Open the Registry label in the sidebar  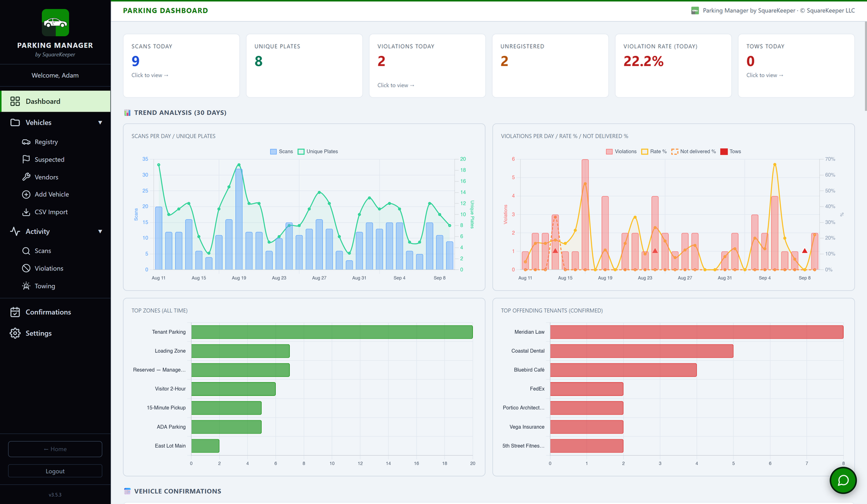coord(46,142)
